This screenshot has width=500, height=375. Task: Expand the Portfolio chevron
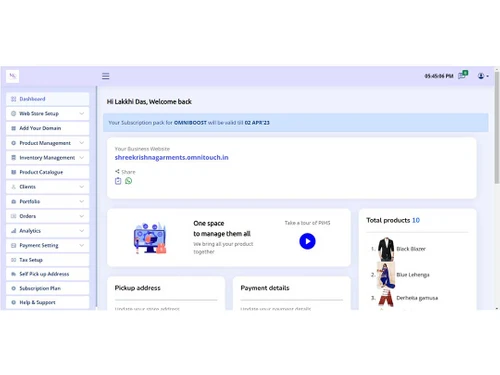[82, 201]
